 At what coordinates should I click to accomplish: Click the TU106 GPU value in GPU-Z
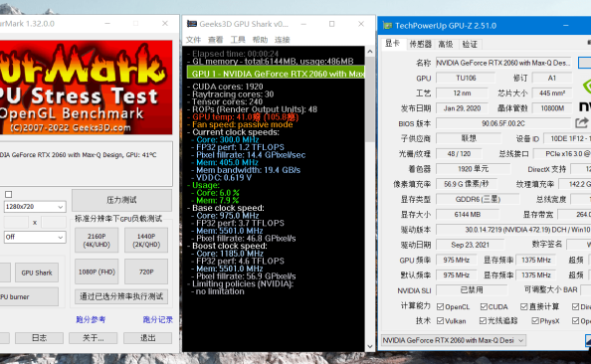pyautogui.click(x=466, y=78)
